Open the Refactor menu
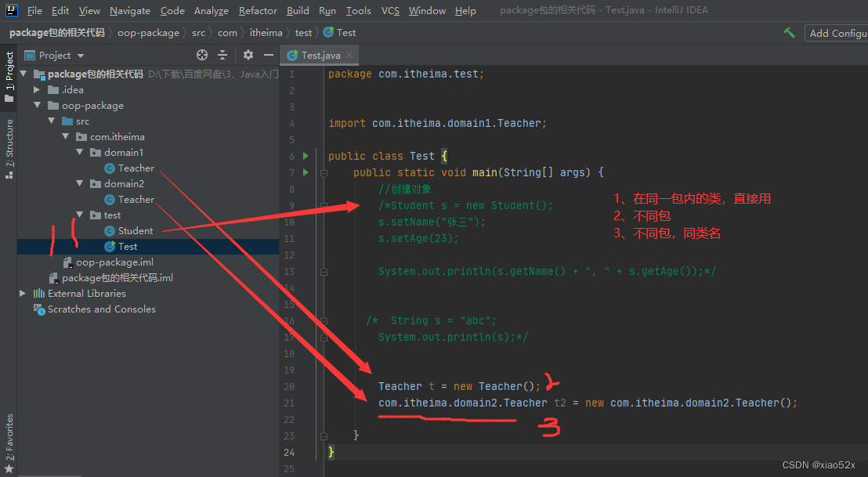Image resolution: width=868 pixels, height=477 pixels. click(258, 10)
